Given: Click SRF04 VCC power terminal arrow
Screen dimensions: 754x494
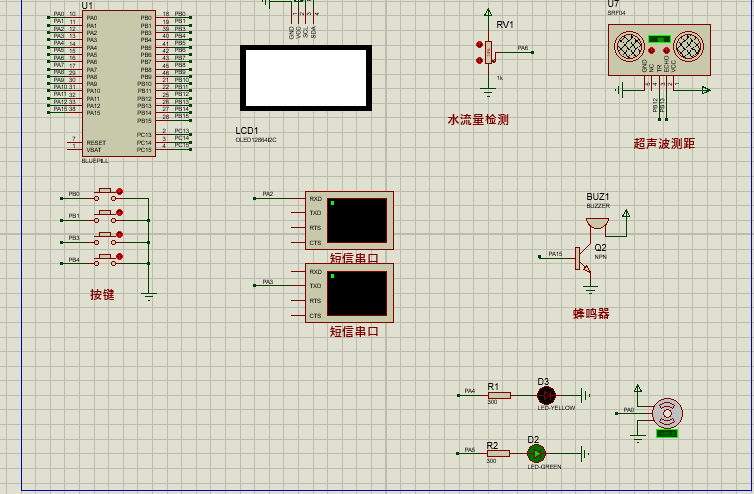Looking at the screenshot, I should pos(705,90).
